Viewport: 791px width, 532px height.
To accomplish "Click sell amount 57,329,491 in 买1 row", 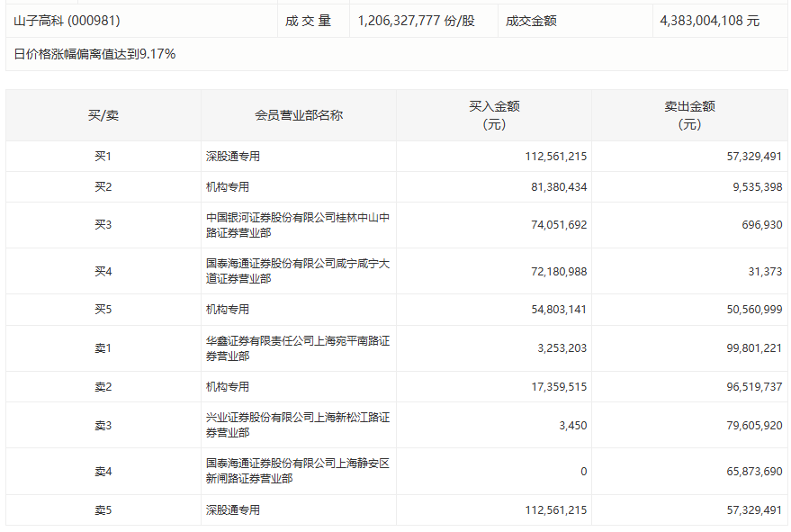I will [x=754, y=157].
